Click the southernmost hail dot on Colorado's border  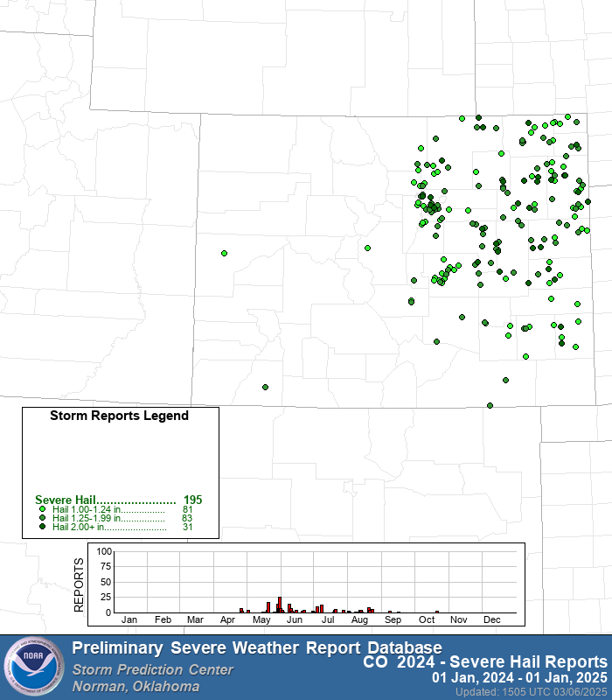(x=490, y=405)
